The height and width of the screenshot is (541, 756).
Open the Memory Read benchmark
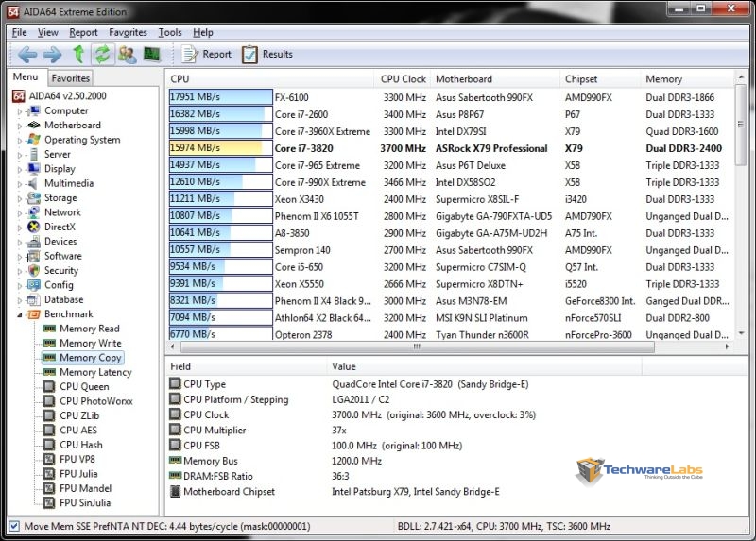point(90,329)
